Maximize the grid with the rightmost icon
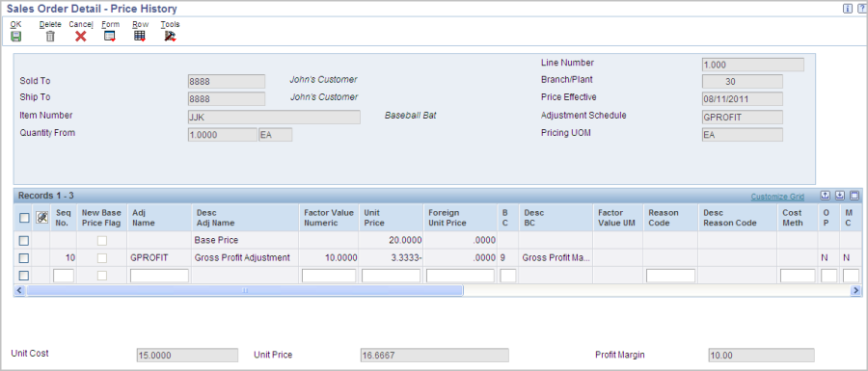Image resolution: width=868 pixels, height=371 pixels. click(854, 196)
